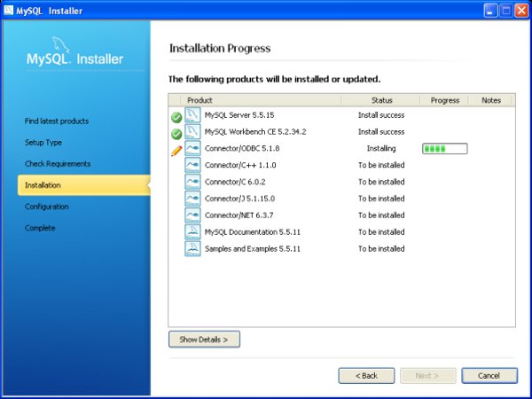This screenshot has width=532, height=399.
Task: Click To be installed status for MySQL Documentation
Action: 381,232
